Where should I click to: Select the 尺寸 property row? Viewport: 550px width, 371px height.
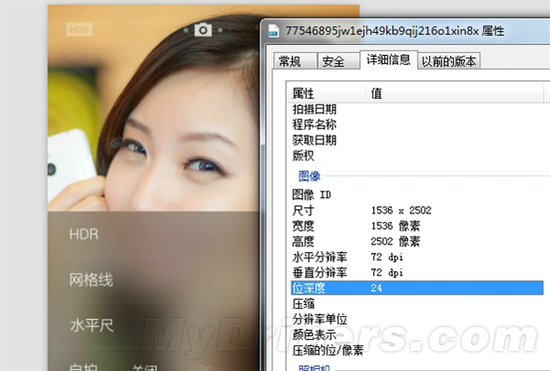point(417,210)
